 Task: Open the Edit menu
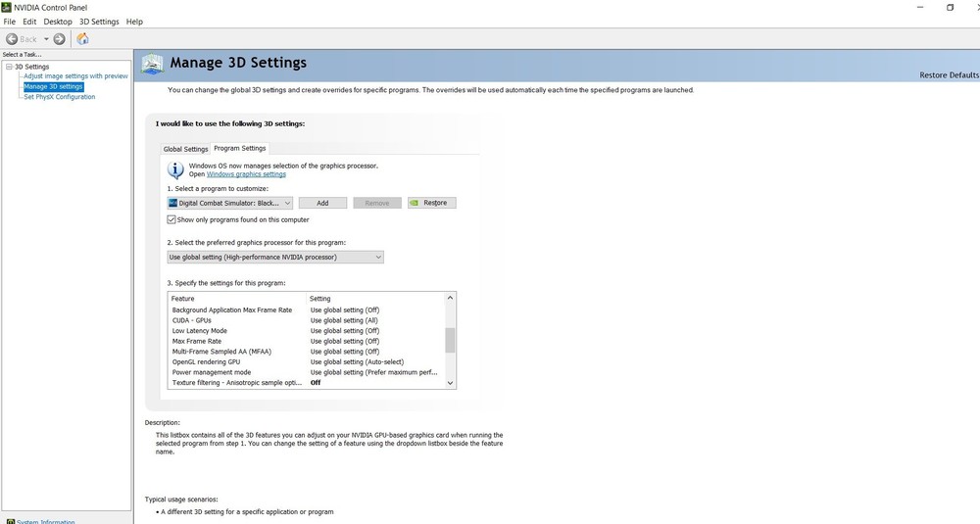29,22
